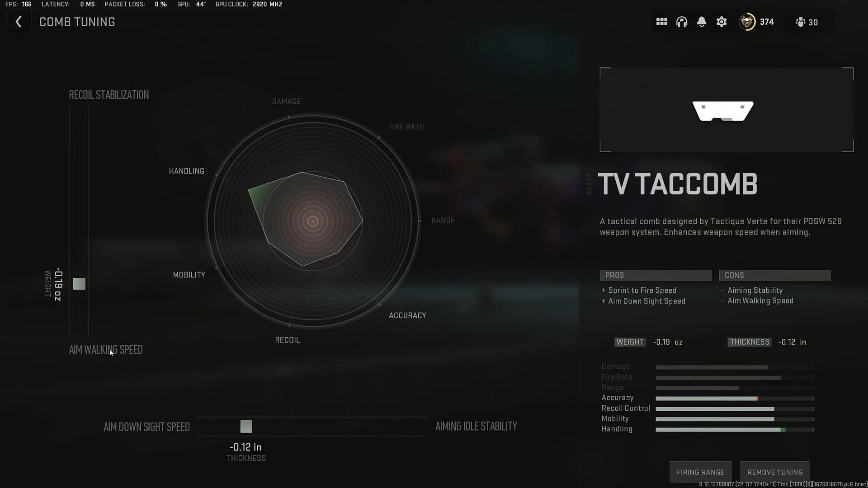Open the grid/loadout menu icon
This screenshot has width=868, height=488.
pos(662,22)
